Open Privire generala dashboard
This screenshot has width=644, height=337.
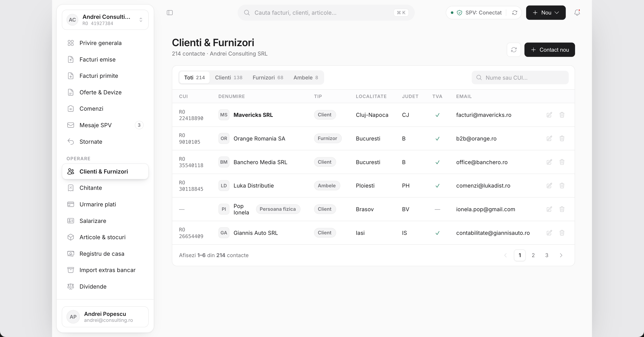click(105, 43)
